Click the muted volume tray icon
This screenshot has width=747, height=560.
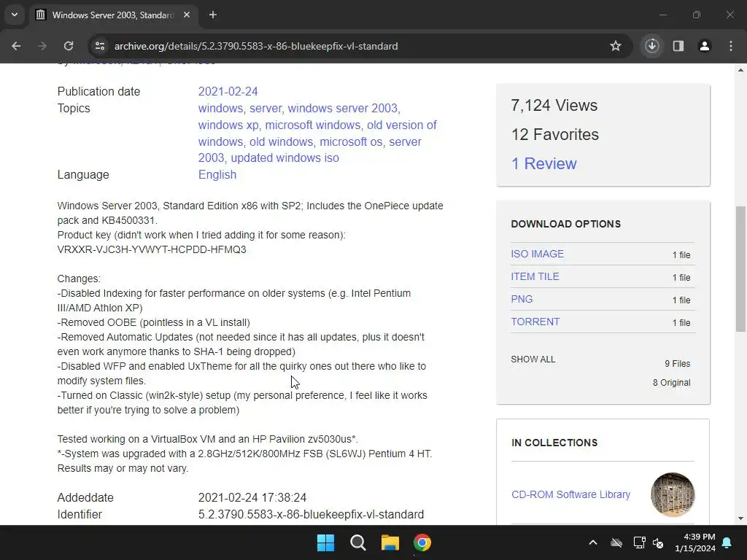659,542
